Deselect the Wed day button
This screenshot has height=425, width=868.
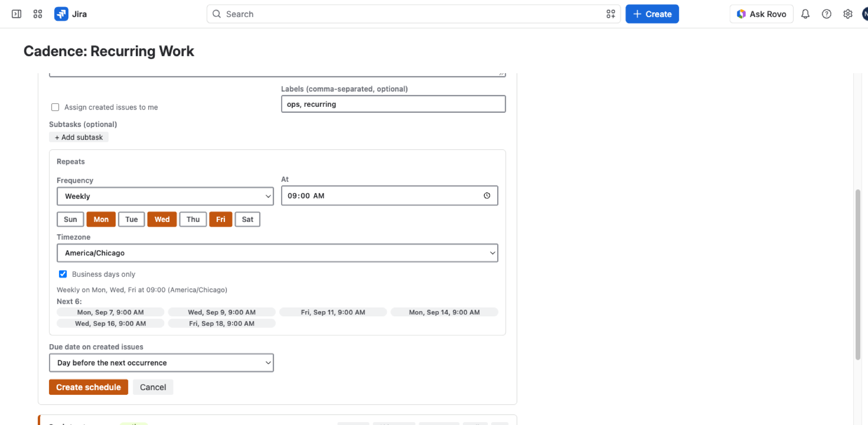(162, 219)
